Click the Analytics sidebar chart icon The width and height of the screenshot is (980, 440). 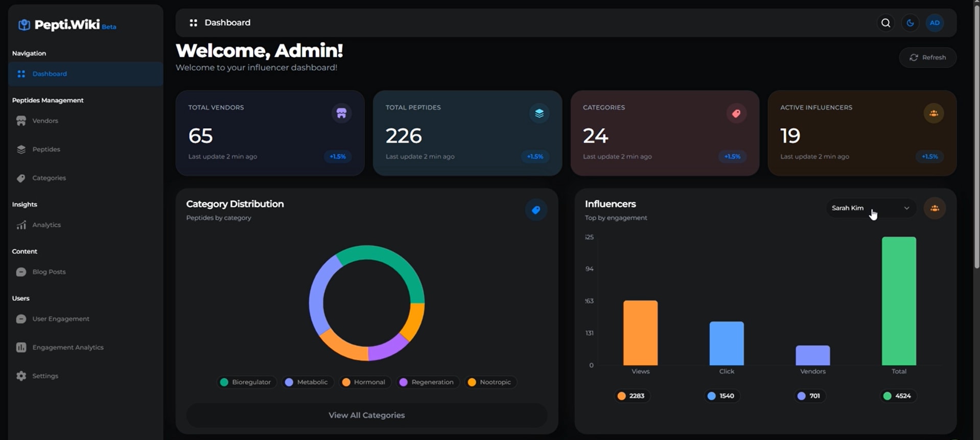pyautogui.click(x=21, y=225)
